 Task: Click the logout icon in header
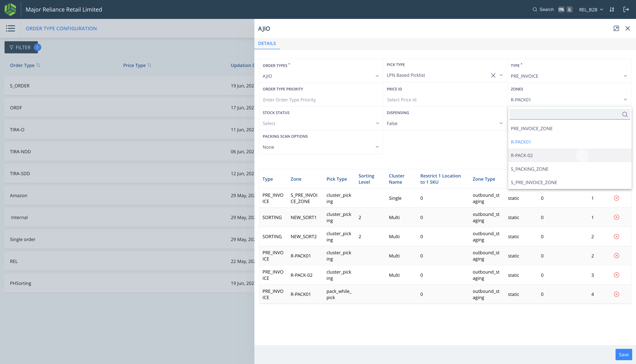[626, 9]
